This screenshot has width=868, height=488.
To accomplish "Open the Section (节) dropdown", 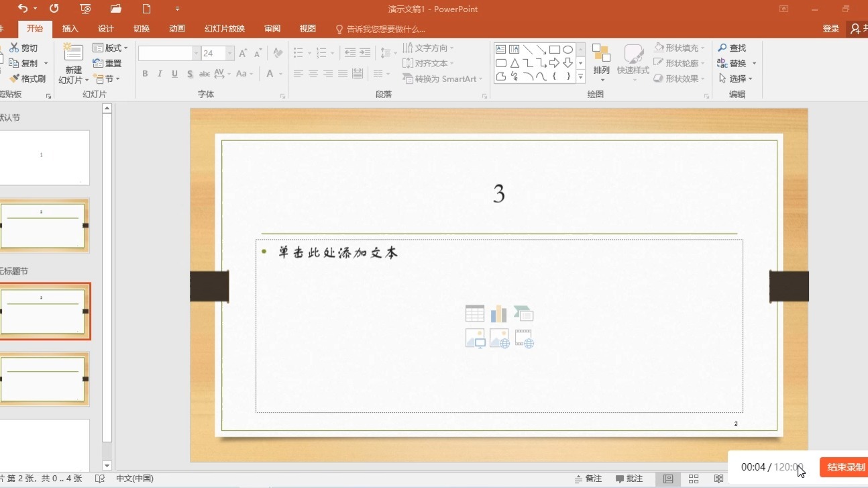I will [107, 79].
